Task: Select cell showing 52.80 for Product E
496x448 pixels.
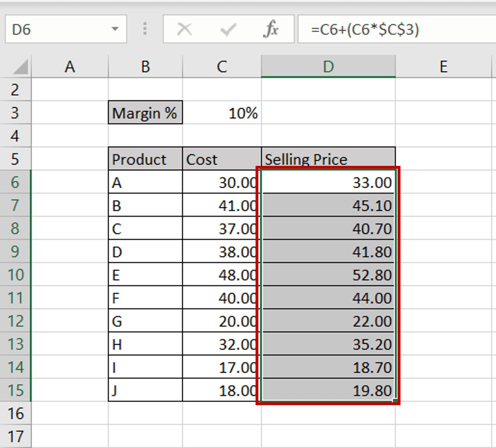Action: point(328,275)
